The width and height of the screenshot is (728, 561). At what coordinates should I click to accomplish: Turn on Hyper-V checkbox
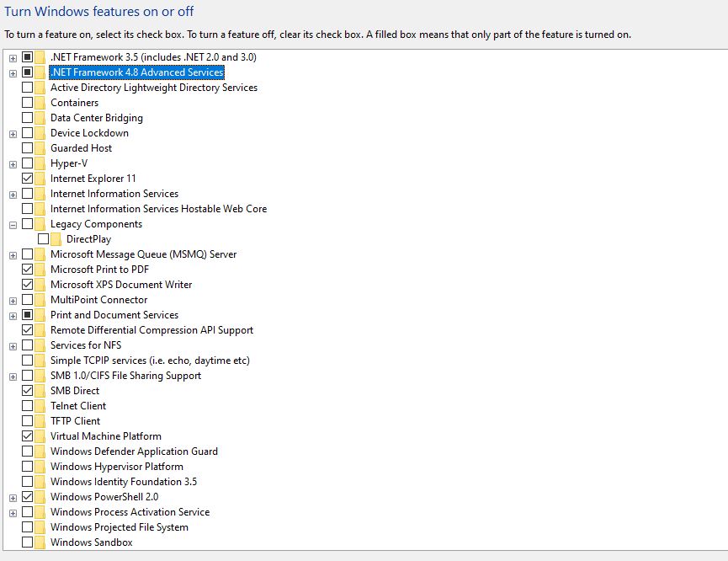[28, 163]
